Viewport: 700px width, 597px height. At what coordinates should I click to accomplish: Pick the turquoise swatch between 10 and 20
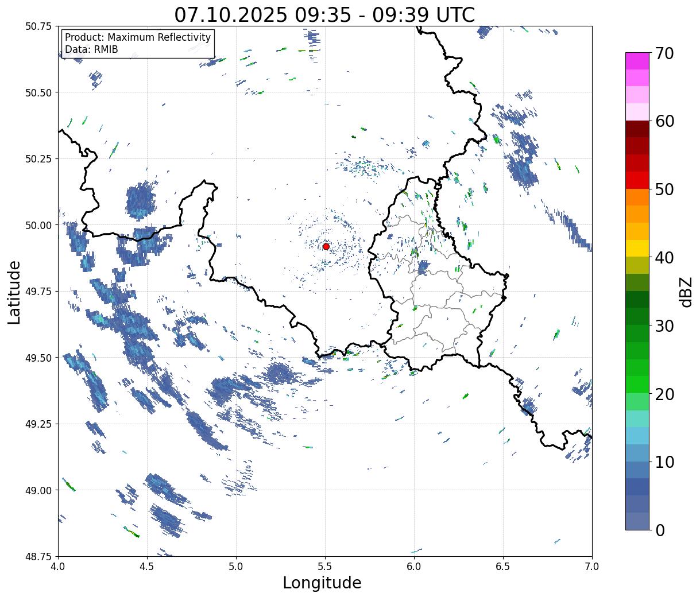point(637,418)
